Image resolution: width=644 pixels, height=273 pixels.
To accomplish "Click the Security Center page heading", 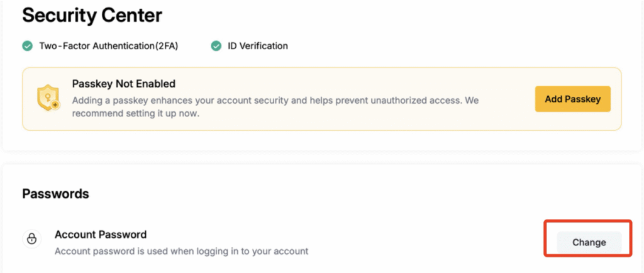I will pos(92,15).
